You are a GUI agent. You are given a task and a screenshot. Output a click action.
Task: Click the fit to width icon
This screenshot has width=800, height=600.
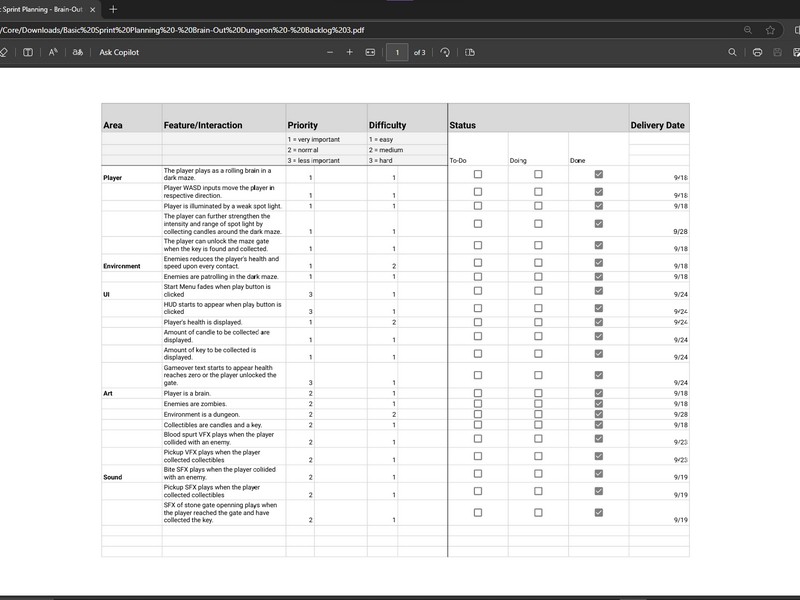click(x=370, y=52)
